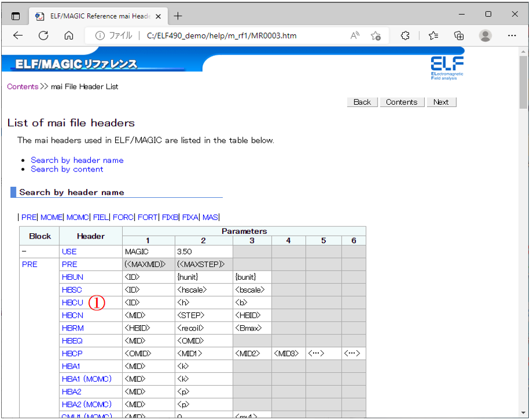Viewport: 530px width, 420px height.
Task: Click the page scrollbar thumb
Action: 523,83
